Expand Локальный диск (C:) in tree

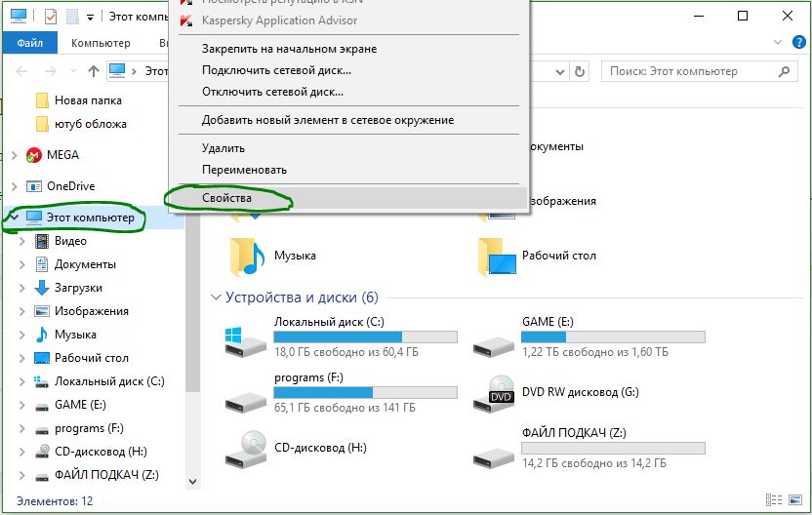click(x=21, y=381)
